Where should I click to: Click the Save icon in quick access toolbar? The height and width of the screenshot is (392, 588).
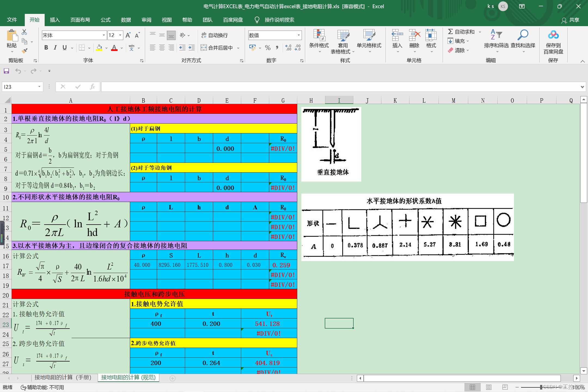coord(6,71)
